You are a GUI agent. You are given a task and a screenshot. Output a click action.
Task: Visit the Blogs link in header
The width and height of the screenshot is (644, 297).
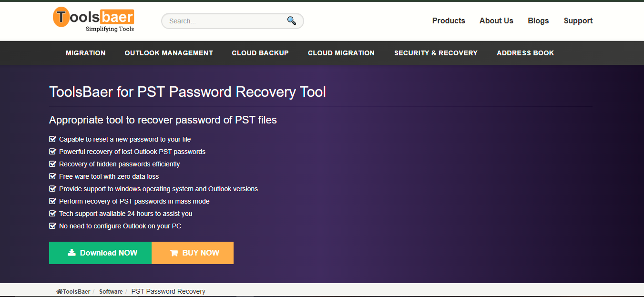click(538, 20)
